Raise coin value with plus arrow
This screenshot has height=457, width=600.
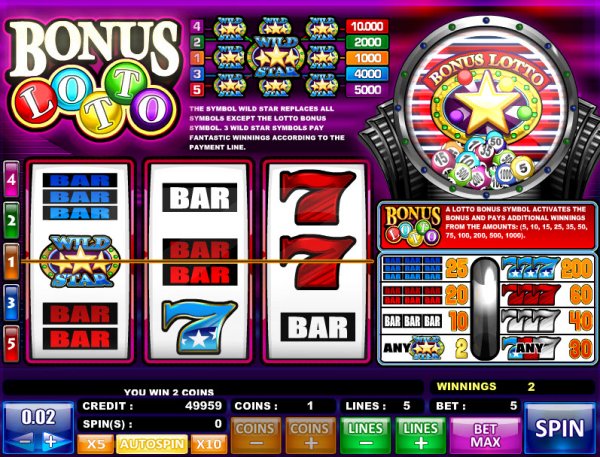click(52, 441)
